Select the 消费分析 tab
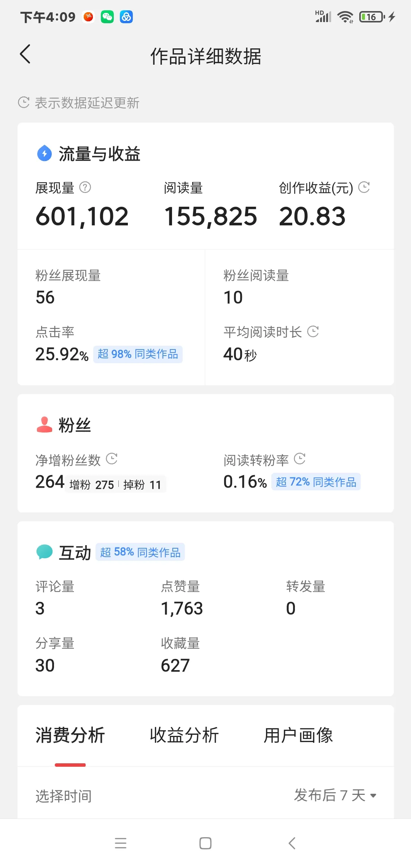This screenshot has width=411, height=868. pos(70,735)
